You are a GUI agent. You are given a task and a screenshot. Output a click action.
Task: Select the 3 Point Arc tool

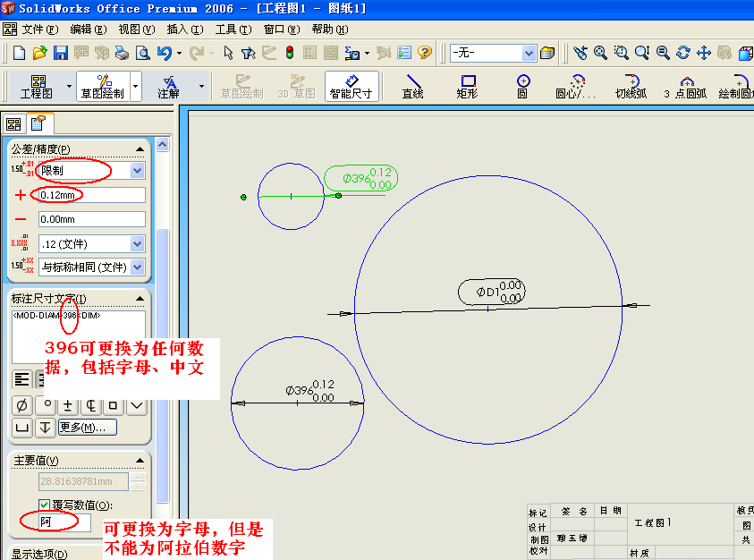[x=685, y=87]
